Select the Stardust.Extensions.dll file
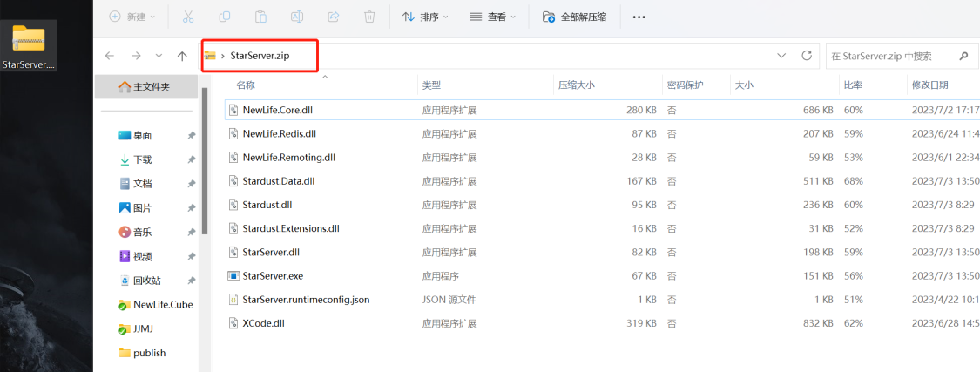 (x=291, y=228)
